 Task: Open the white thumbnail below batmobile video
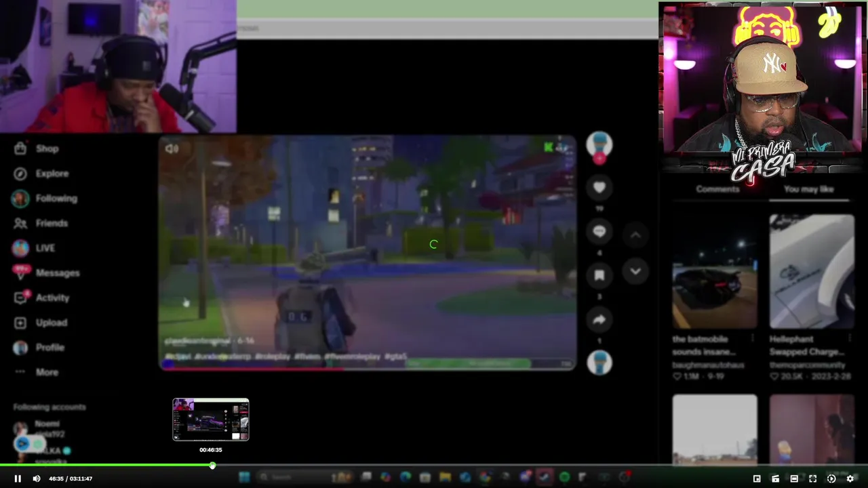[715, 429]
